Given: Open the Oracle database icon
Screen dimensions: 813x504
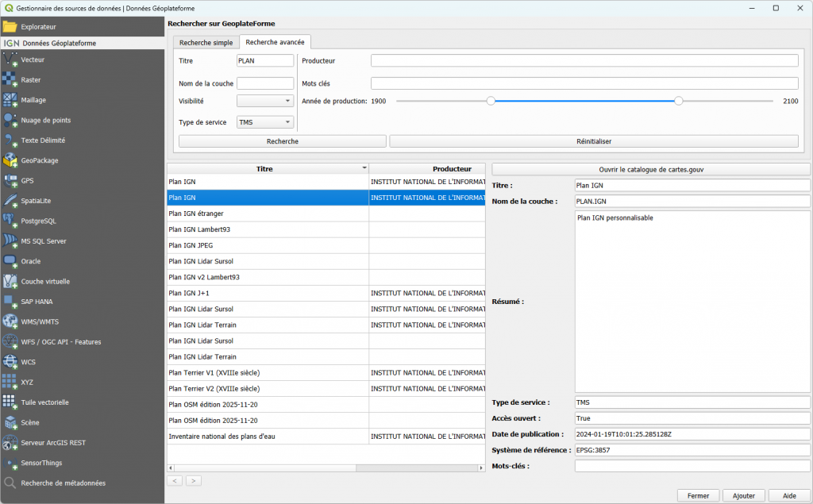Looking at the screenshot, I should [10, 261].
